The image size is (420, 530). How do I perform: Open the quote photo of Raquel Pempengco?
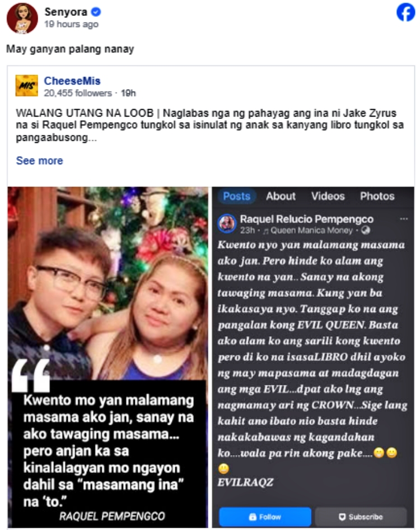tap(108, 357)
